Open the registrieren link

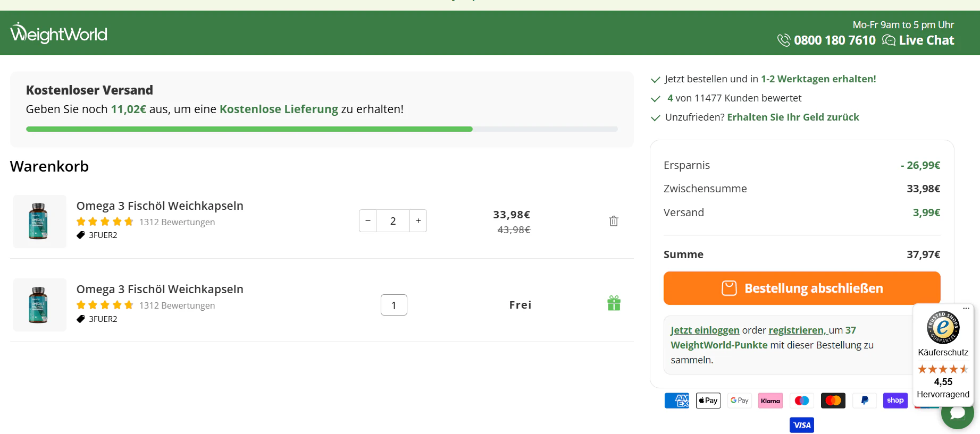(797, 330)
